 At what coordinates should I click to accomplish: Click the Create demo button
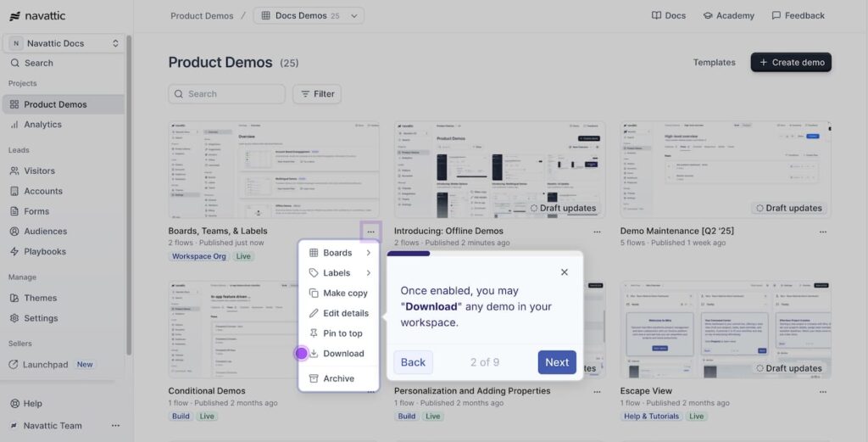tap(791, 62)
